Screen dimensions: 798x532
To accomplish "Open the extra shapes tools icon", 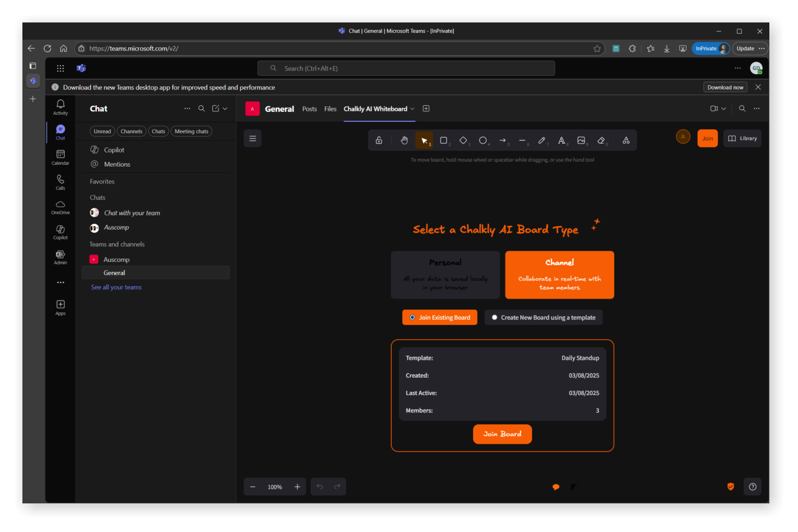I will 626,141.
